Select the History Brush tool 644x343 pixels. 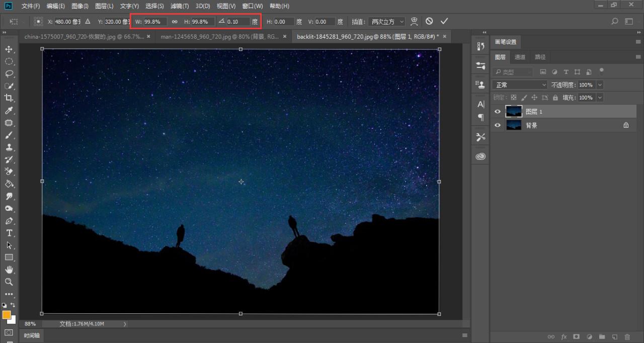point(9,159)
